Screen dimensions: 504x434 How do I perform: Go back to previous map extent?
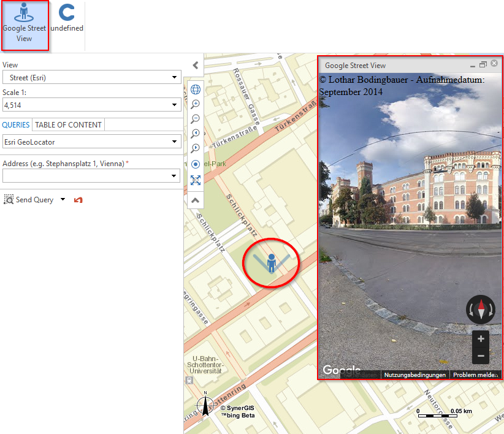pos(195,134)
